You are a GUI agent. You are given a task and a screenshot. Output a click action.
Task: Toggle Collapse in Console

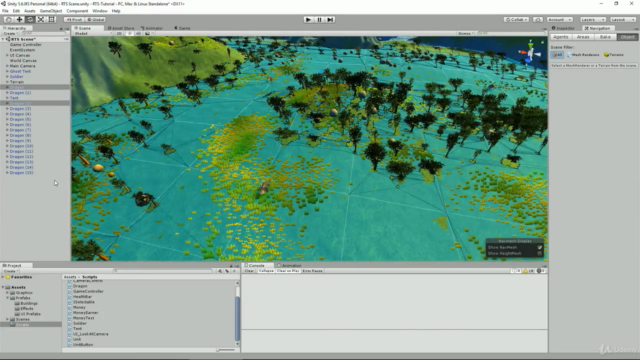tap(266, 271)
